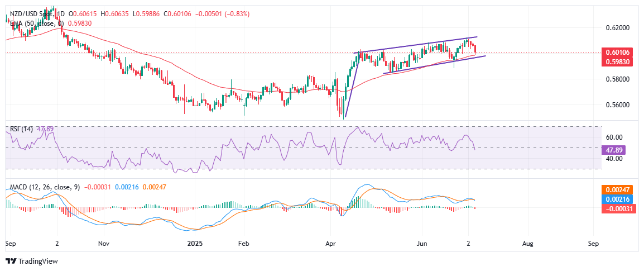The image size is (644, 271).
Task: Click the RSI value tag 47.89
Action: pos(616,150)
